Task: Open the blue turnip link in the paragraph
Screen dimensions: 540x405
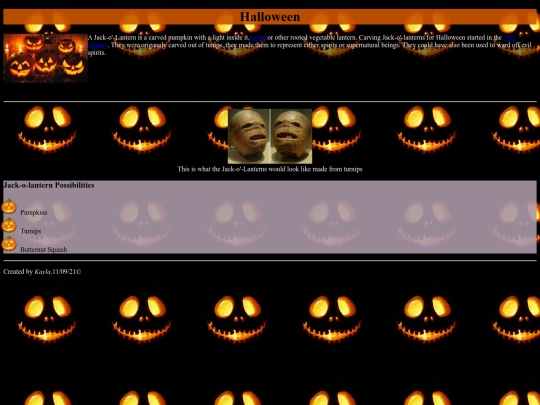Action: (258, 38)
